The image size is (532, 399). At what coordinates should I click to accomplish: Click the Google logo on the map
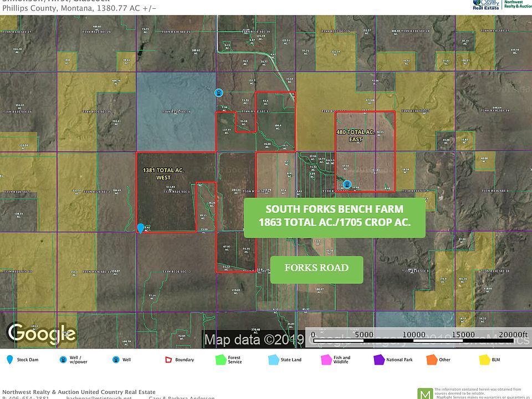(x=41, y=332)
